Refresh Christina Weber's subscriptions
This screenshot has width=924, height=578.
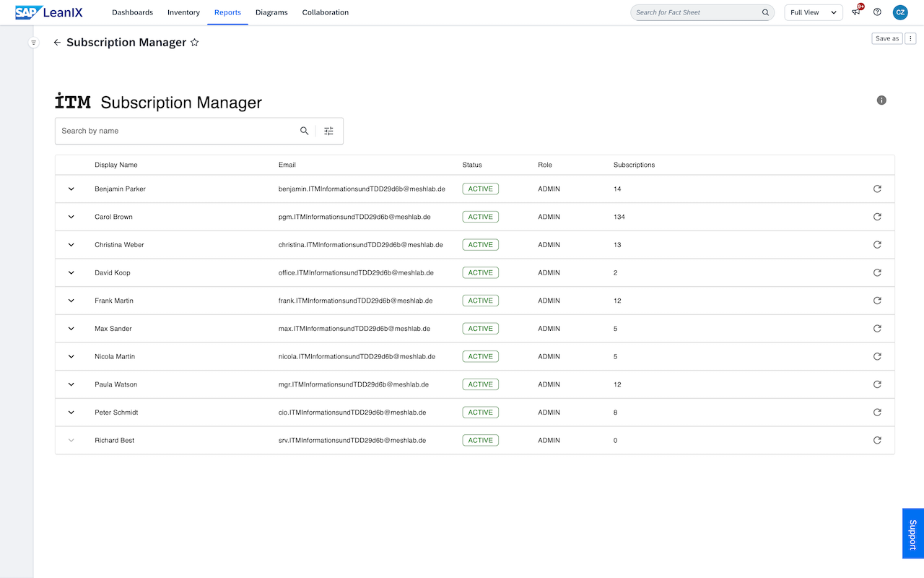877,245
